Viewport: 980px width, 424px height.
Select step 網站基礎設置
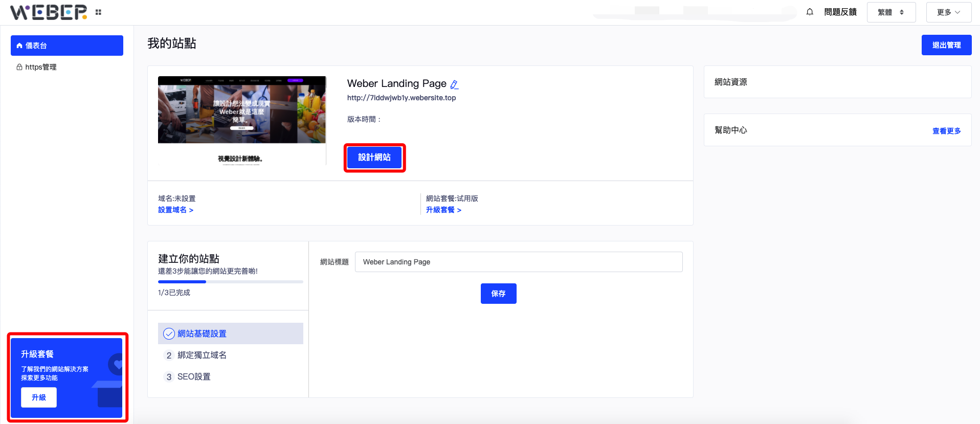[231, 333]
